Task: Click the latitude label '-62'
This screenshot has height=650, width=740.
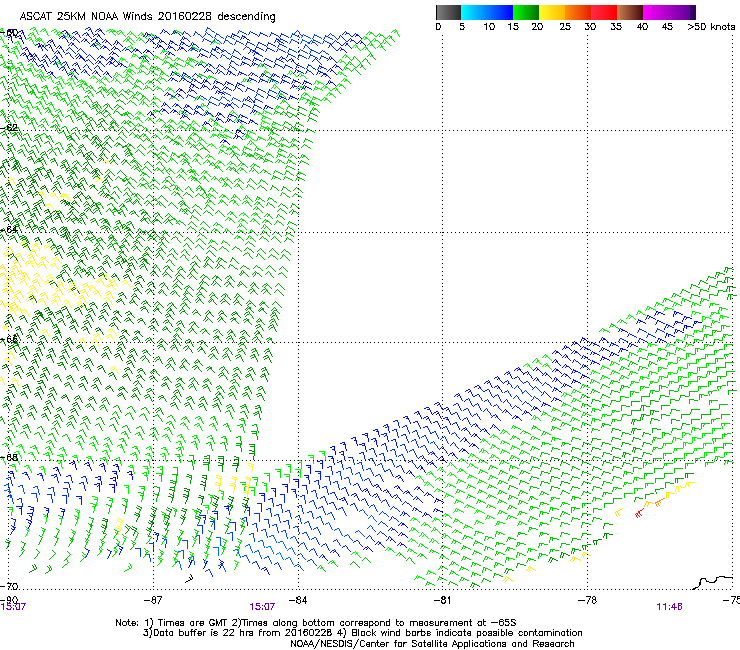Action: (9, 128)
